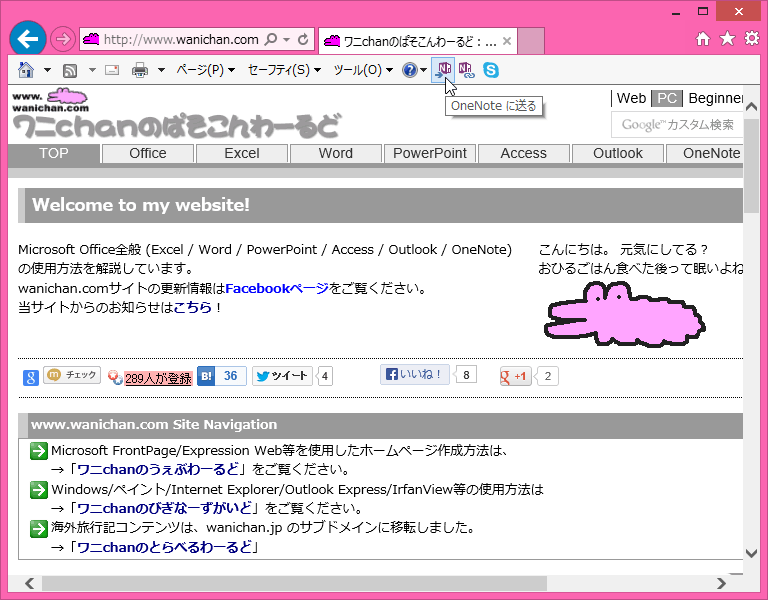Viewport: 768px width, 600px height.
Task: Click the Facebook いいね！ button
Action: coord(415,375)
